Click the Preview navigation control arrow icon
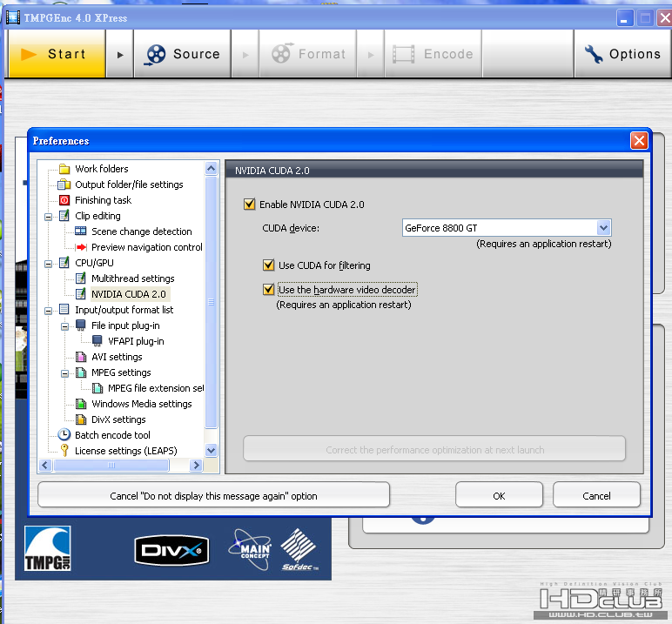Image resolution: width=672 pixels, height=624 pixels. coord(81,247)
